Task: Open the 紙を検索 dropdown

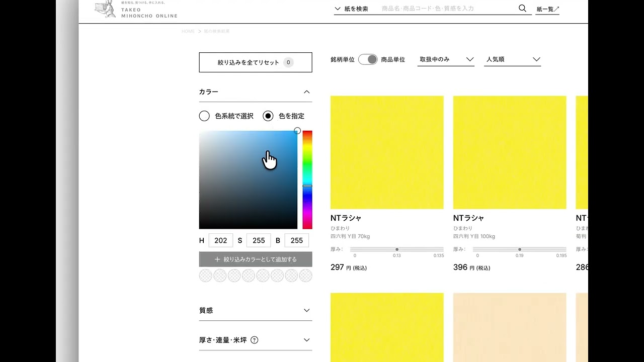Action: 351,9
